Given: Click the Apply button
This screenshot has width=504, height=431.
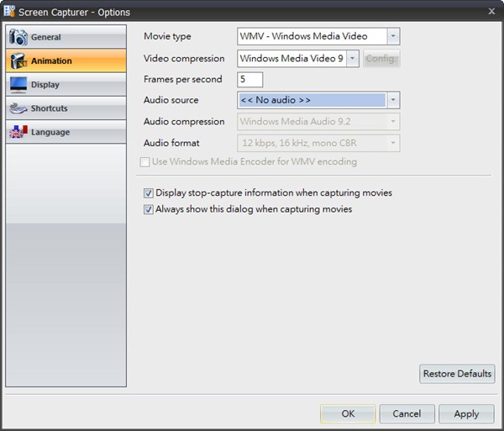Looking at the screenshot, I should tap(466, 413).
